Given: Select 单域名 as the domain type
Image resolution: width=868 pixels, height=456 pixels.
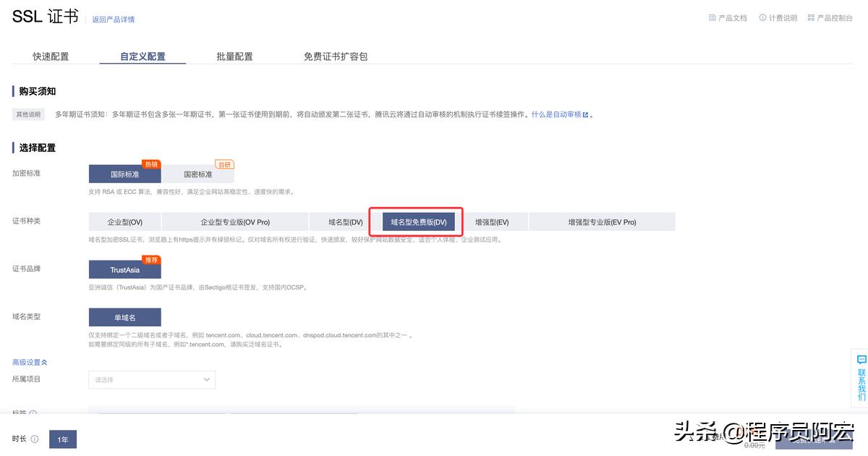Looking at the screenshot, I should [124, 317].
